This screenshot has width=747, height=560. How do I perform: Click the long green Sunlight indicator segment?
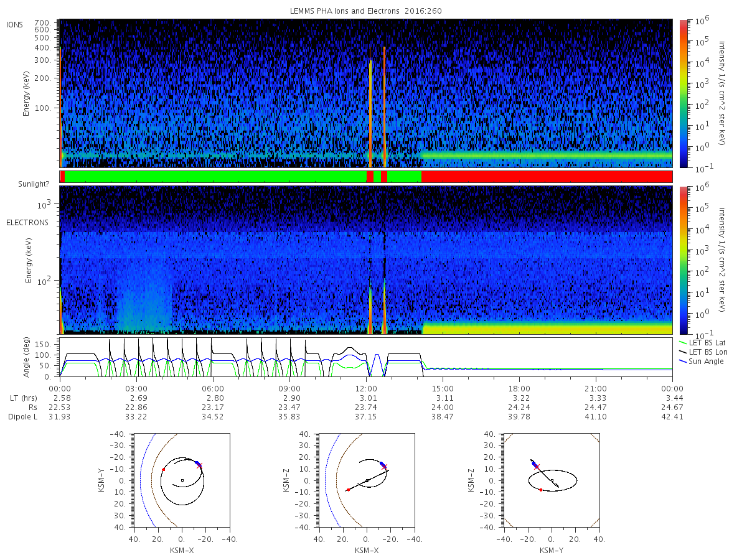215,177
